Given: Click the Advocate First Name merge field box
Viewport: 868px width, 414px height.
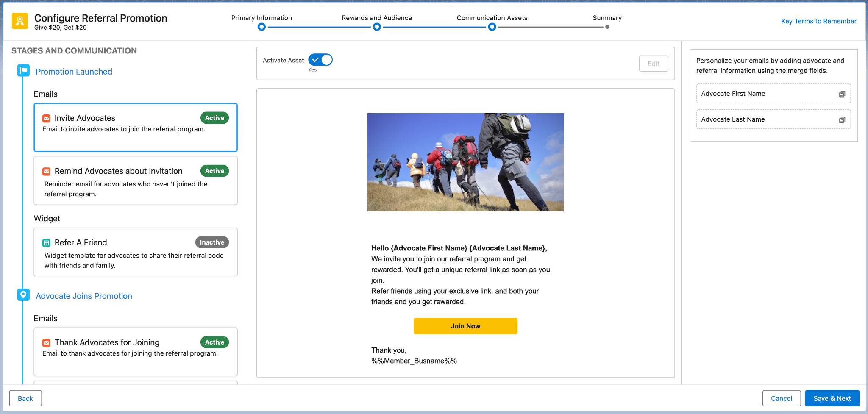Looking at the screenshot, I should (x=773, y=94).
